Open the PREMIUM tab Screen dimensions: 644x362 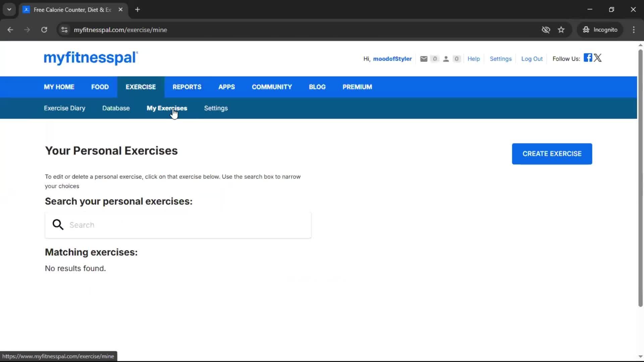coord(357,87)
